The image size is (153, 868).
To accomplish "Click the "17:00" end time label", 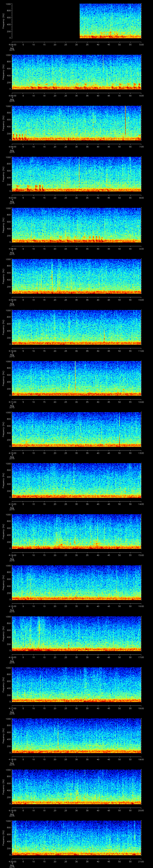I will [141, 657].
